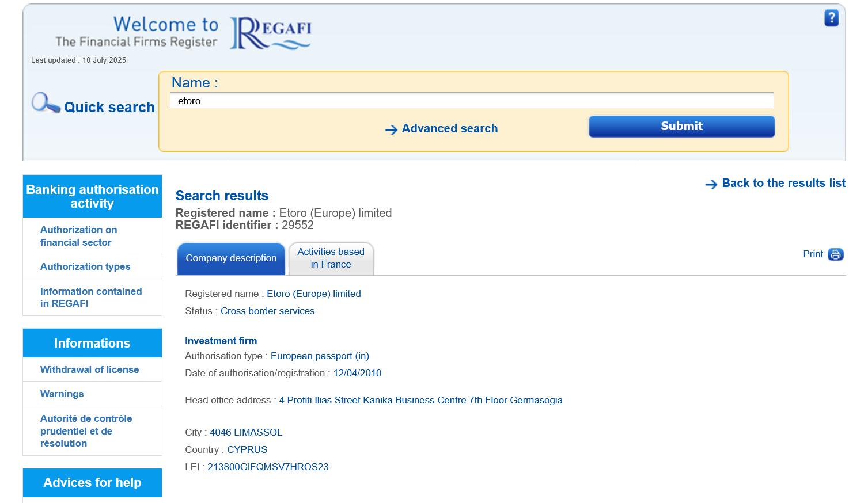The image size is (868, 503).
Task: Open Authorization types page
Action: pos(85,266)
